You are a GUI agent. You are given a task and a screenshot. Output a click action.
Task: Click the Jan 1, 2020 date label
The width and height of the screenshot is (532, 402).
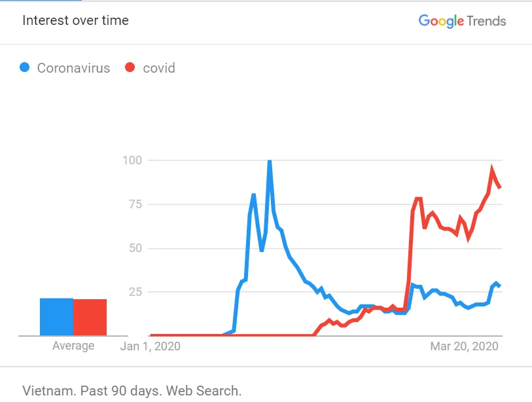click(151, 346)
